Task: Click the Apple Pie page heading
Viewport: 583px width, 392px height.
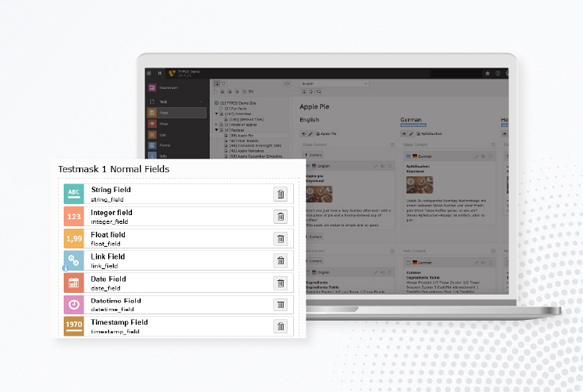Action: [314, 107]
